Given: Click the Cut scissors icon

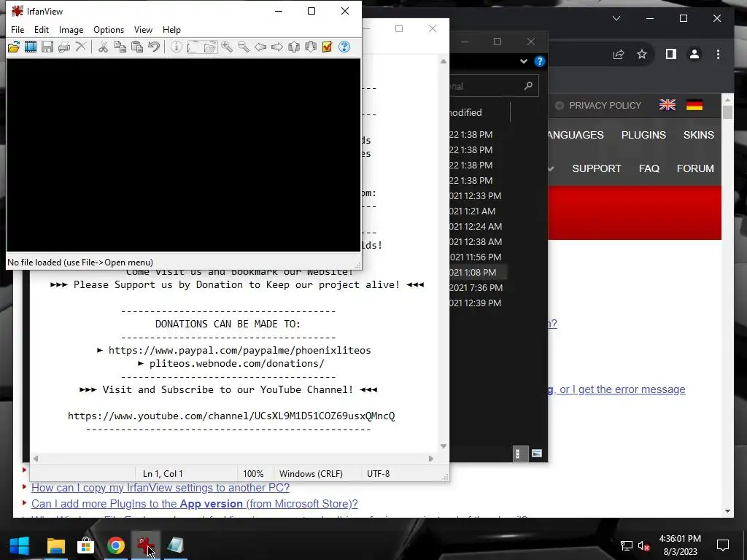Looking at the screenshot, I should pos(103,47).
